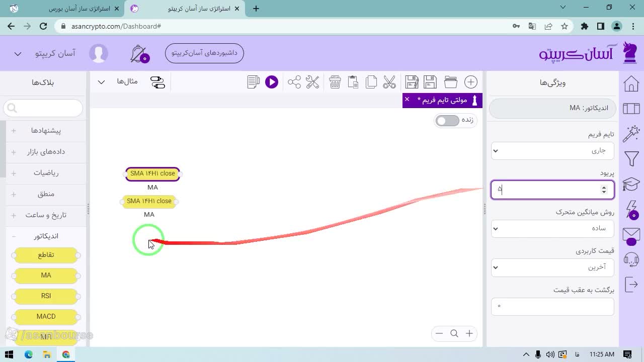Viewport: 644px width, 362px height.
Task: Click the muted notification bell icon
Action: (x=139, y=54)
